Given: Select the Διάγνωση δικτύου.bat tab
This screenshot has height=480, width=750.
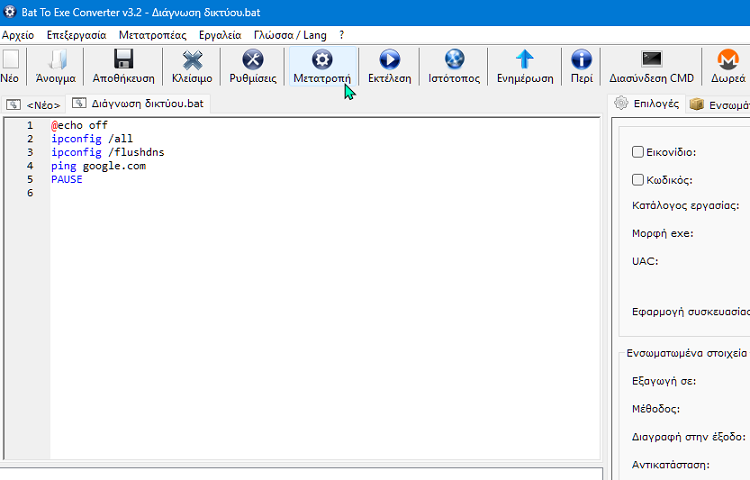Looking at the screenshot, I should point(138,103).
